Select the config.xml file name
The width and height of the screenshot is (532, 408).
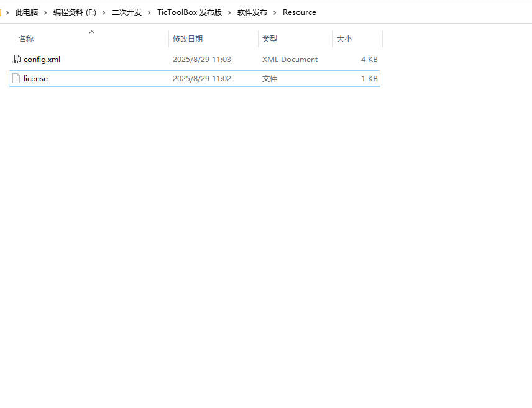(x=42, y=60)
